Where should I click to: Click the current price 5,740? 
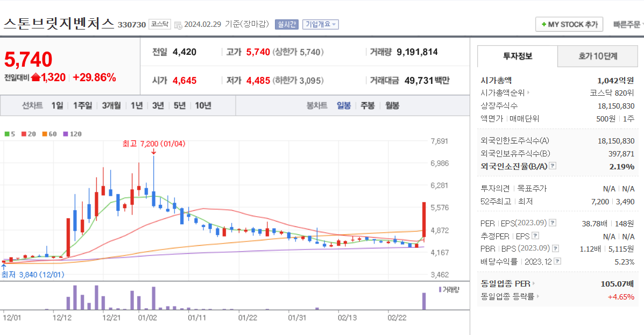(29, 60)
